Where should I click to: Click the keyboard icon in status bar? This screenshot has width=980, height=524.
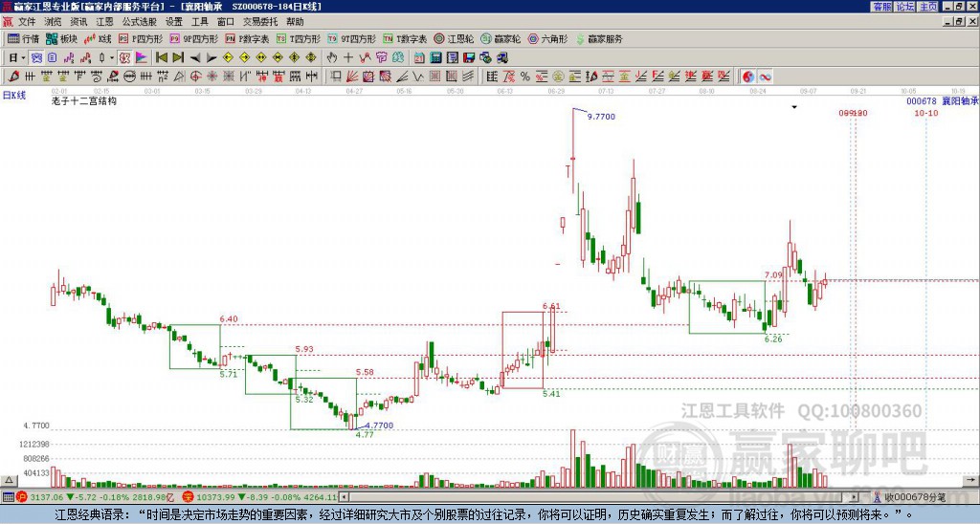point(8,497)
